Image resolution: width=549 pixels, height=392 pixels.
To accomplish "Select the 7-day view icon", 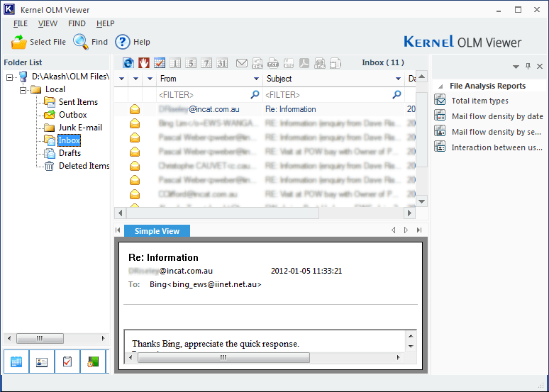I will (x=206, y=63).
